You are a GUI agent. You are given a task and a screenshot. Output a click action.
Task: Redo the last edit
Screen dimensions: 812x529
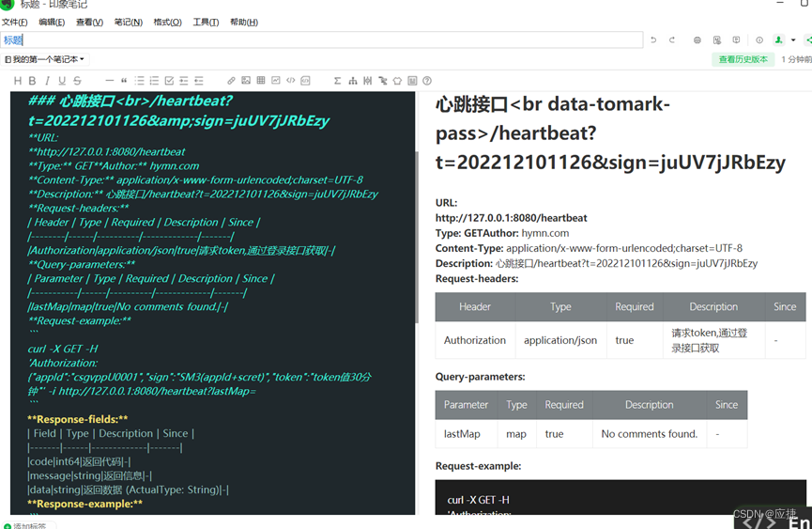[672, 39]
